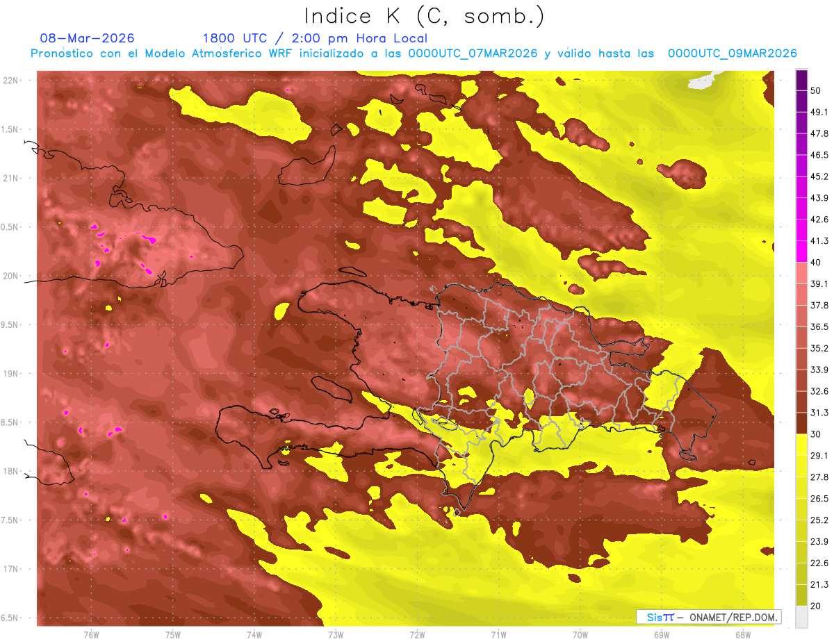The height and width of the screenshot is (644, 834).
Task: Click the latitude label "20N"
Action: (x=12, y=276)
